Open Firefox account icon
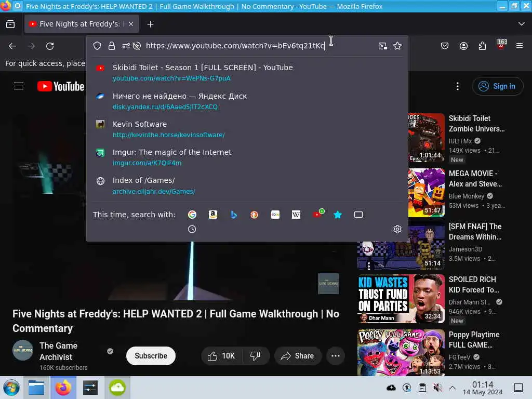 (463, 46)
